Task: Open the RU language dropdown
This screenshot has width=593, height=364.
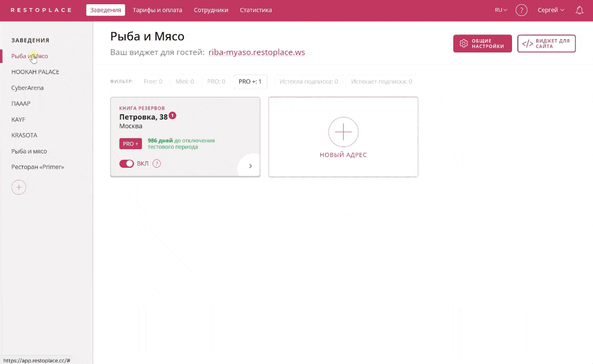Action: tap(501, 10)
